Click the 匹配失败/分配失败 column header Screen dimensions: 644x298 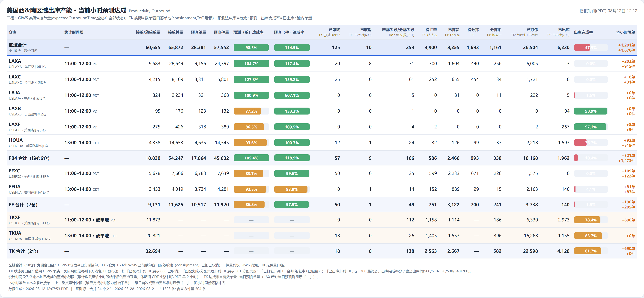(x=398, y=30)
